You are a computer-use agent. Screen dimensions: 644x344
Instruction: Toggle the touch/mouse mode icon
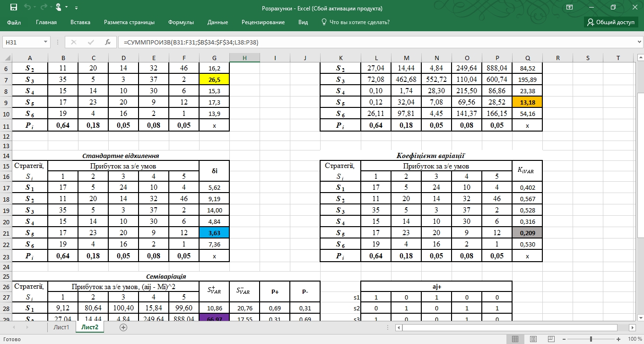click(58, 8)
